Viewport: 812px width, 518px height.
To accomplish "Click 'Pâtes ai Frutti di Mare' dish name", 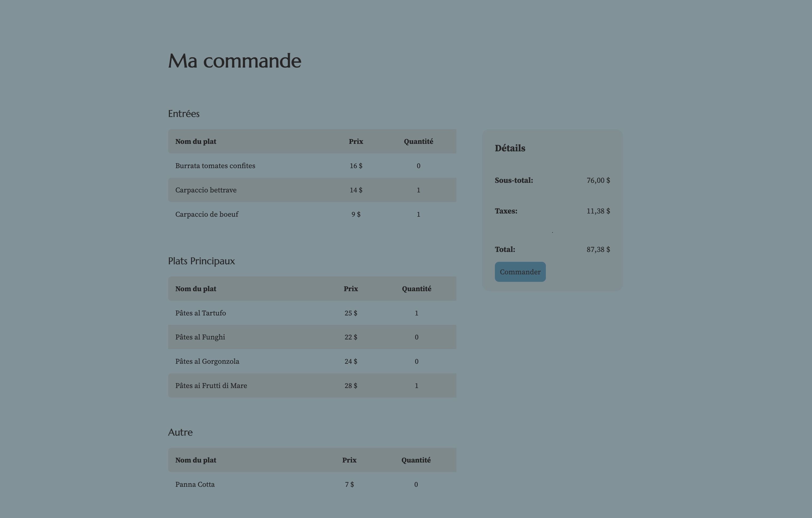I will pos(211,385).
